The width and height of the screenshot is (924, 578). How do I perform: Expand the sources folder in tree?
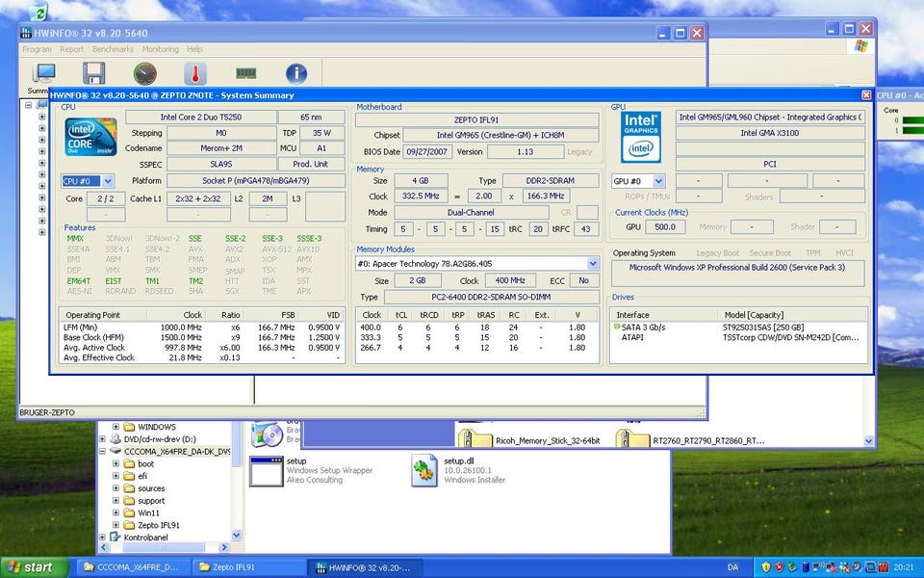coord(116,488)
